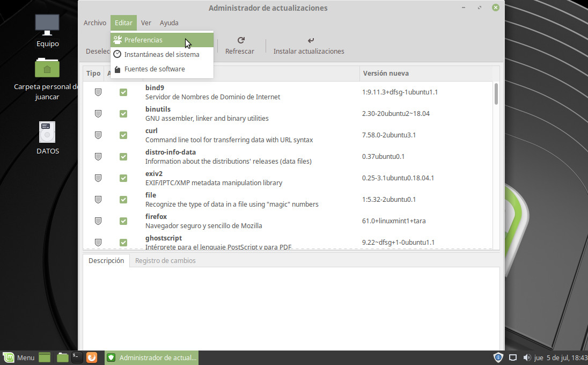Open Instantáneas del sistema menu entry
This screenshot has height=365, width=588.
pyautogui.click(x=161, y=54)
